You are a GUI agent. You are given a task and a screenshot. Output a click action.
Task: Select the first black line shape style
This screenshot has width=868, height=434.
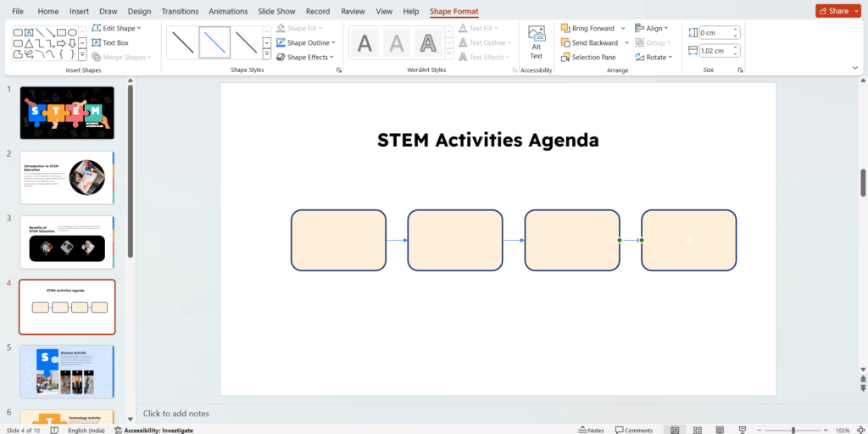coord(182,42)
